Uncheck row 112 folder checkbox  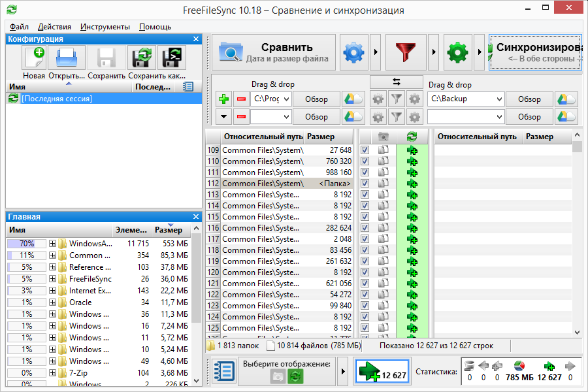click(x=365, y=184)
